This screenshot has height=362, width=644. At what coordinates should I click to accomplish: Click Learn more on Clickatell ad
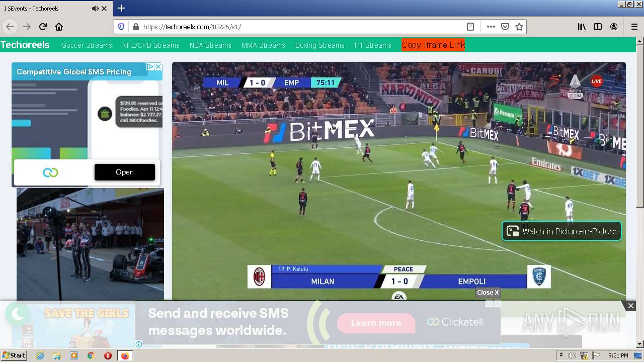tap(376, 323)
